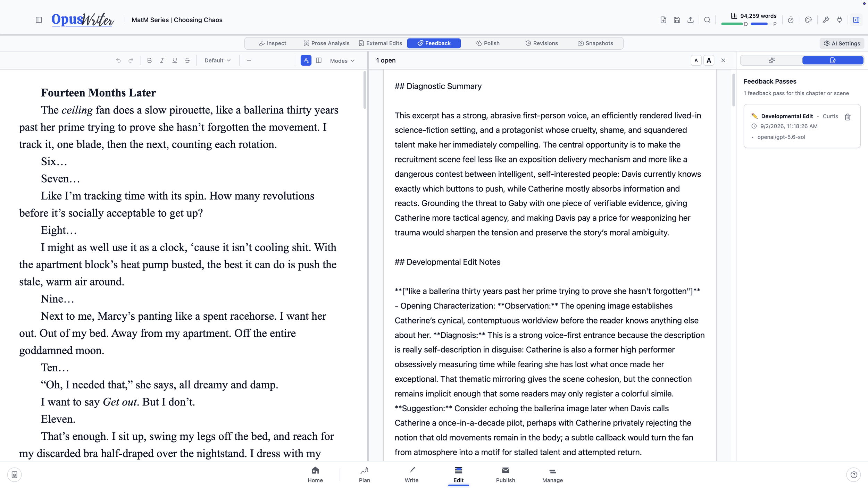868x488 pixels.
Task: Click the 9/2/2026, 11:18:26 AM timestamp
Action: click(789, 126)
